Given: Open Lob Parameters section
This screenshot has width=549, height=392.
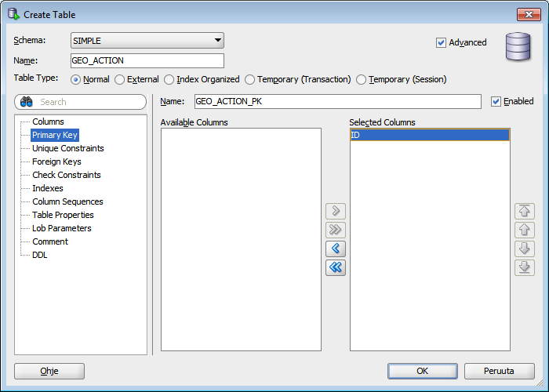Looking at the screenshot, I should (62, 228).
